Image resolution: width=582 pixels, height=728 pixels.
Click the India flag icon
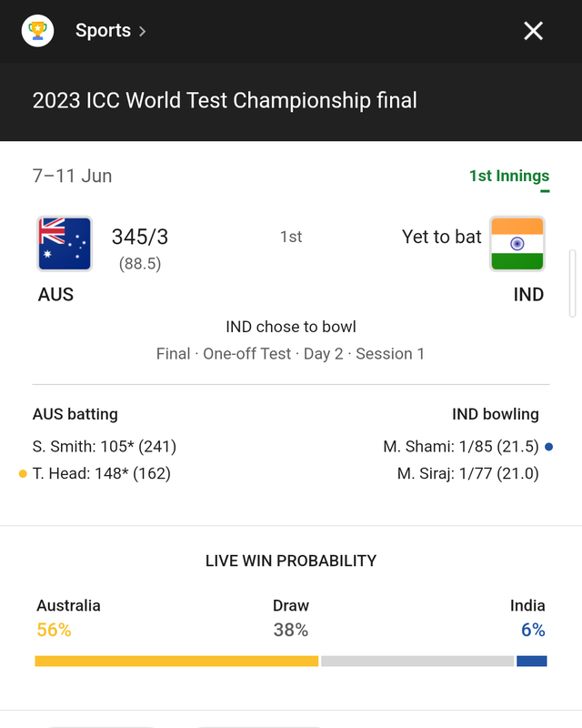(517, 244)
